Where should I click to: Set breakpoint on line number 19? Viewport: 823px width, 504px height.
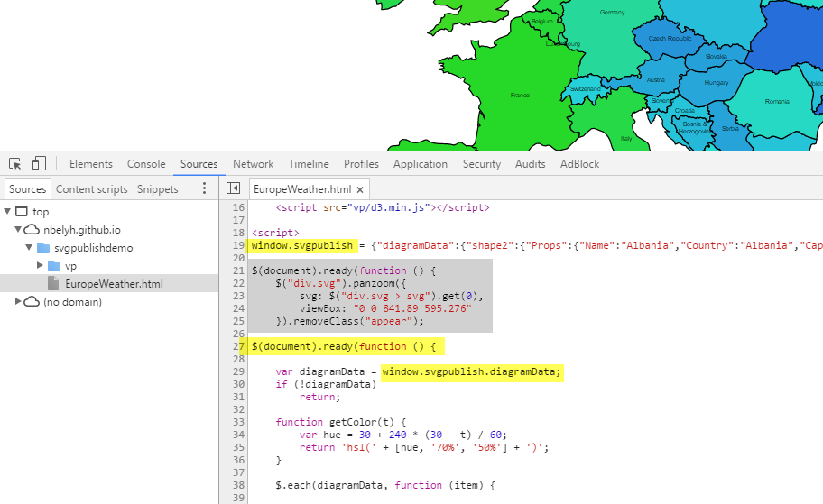238,245
